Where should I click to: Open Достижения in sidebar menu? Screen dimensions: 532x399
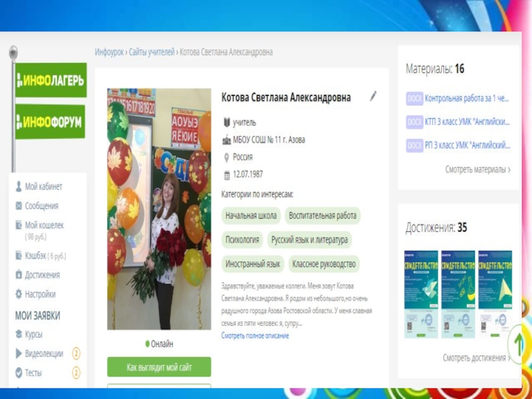43,275
